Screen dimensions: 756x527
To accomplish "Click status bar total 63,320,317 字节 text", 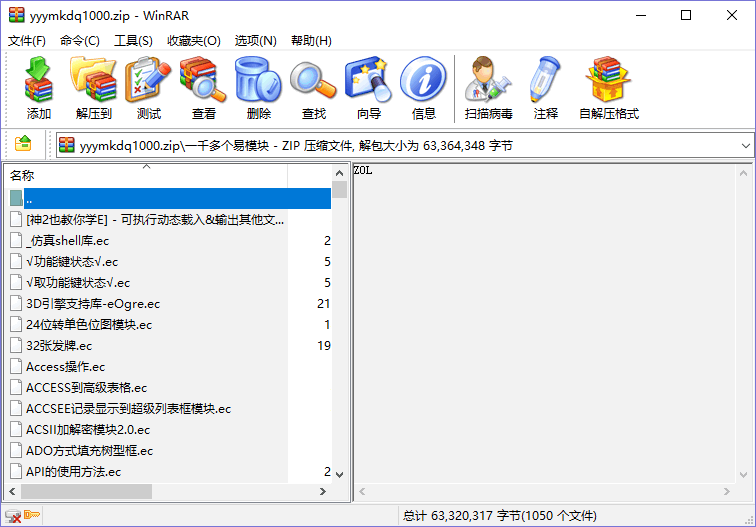I will coord(500,516).
